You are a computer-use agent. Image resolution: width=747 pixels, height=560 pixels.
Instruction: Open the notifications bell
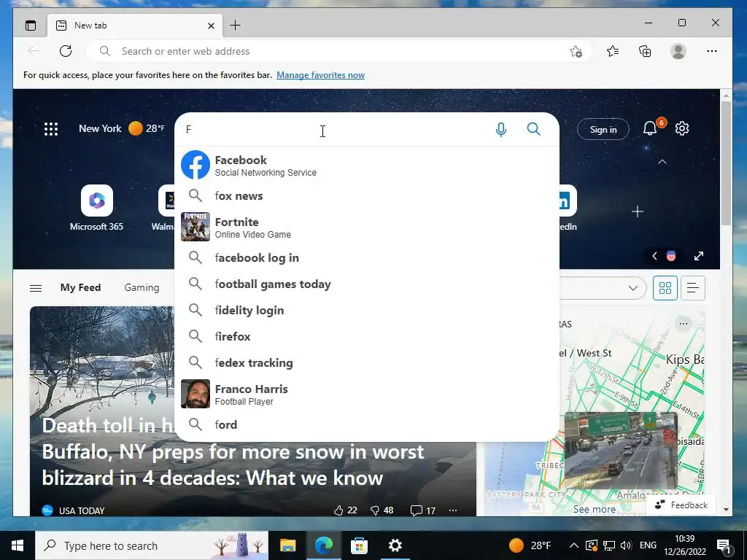650,128
